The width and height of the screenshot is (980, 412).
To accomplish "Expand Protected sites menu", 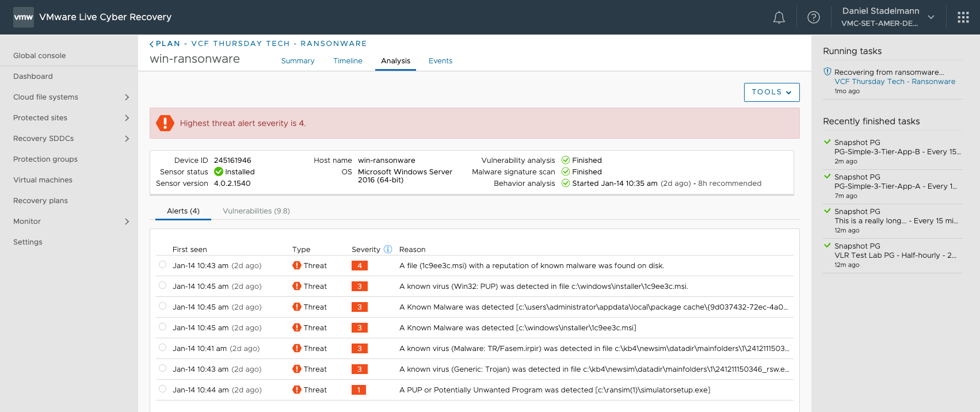I will point(127,118).
